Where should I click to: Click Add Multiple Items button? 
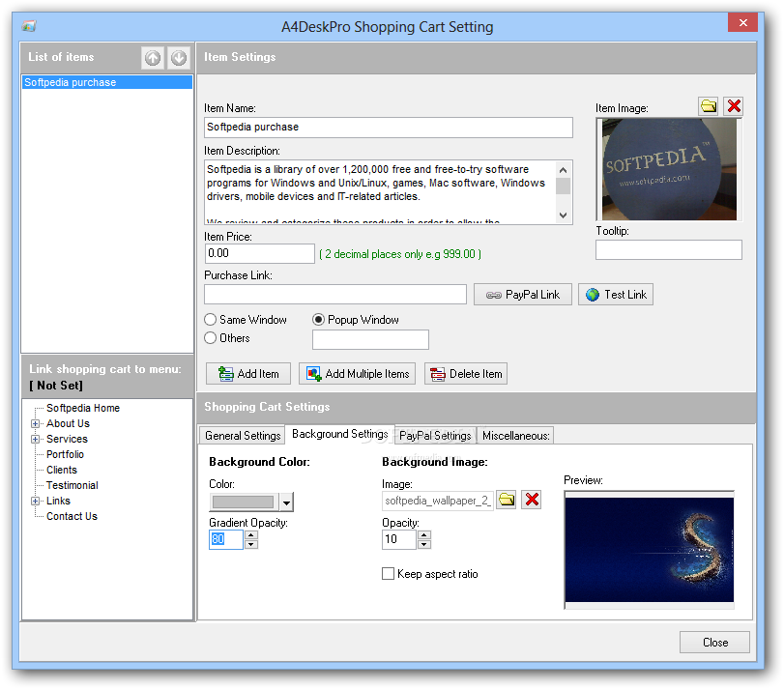[x=357, y=374]
